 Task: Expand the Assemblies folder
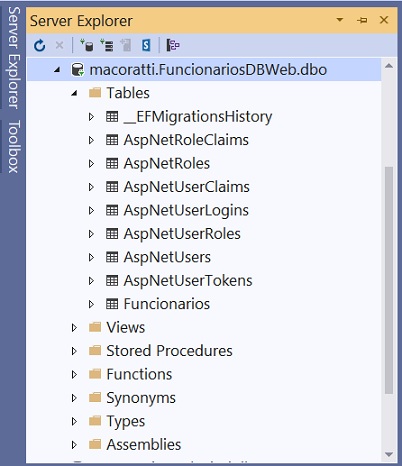[x=74, y=444]
